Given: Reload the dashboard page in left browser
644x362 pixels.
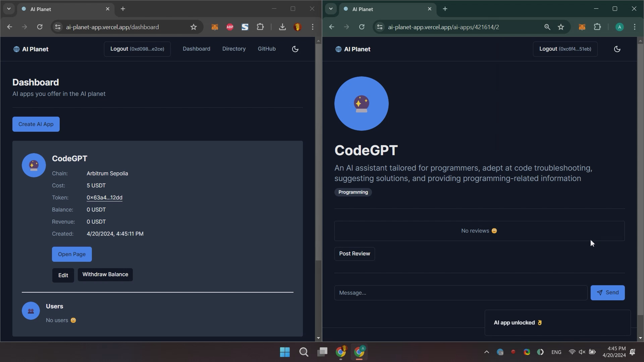Looking at the screenshot, I should [x=40, y=27].
